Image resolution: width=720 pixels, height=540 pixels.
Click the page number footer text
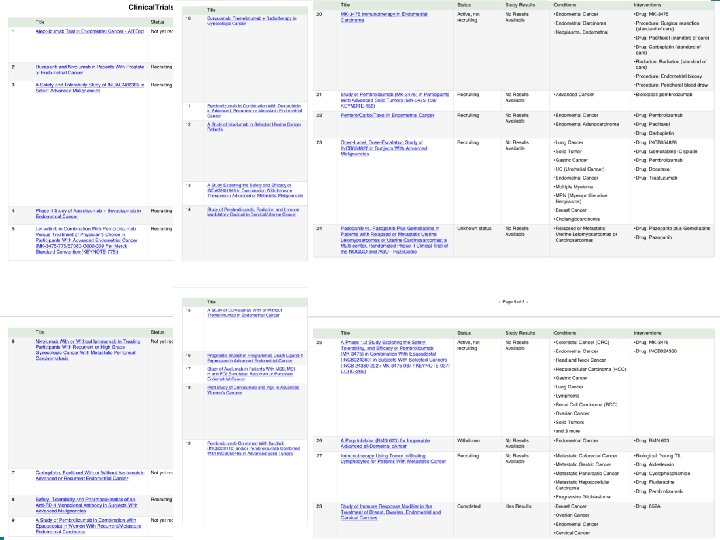coord(513,302)
